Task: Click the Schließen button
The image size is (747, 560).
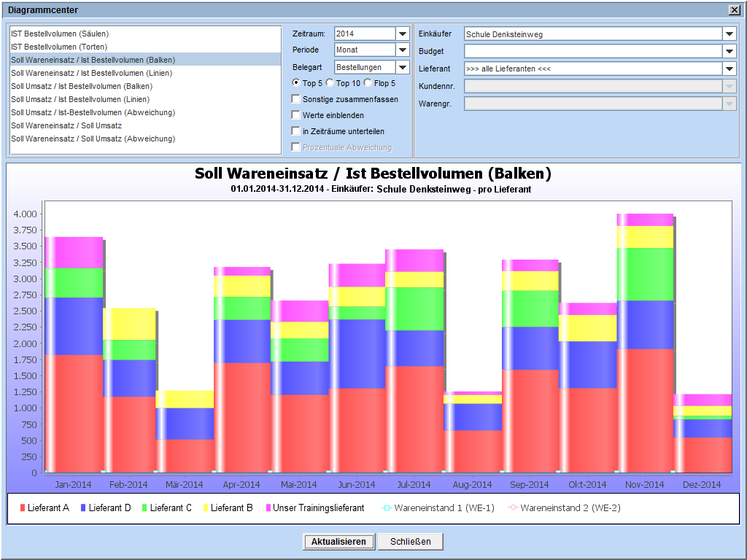Action: pyautogui.click(x=410, y=542)
